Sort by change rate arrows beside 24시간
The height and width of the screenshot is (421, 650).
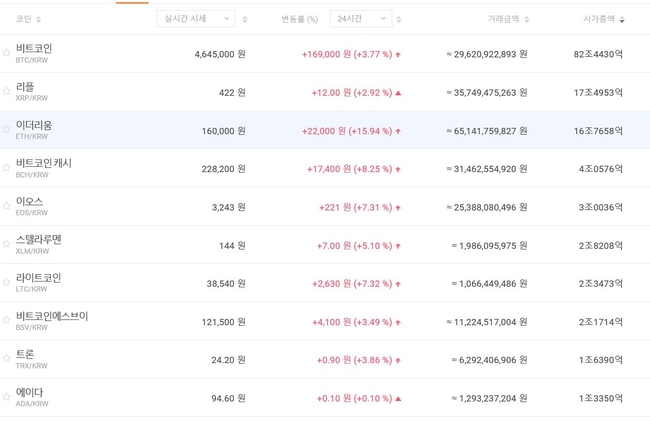[x=399, y=19]
